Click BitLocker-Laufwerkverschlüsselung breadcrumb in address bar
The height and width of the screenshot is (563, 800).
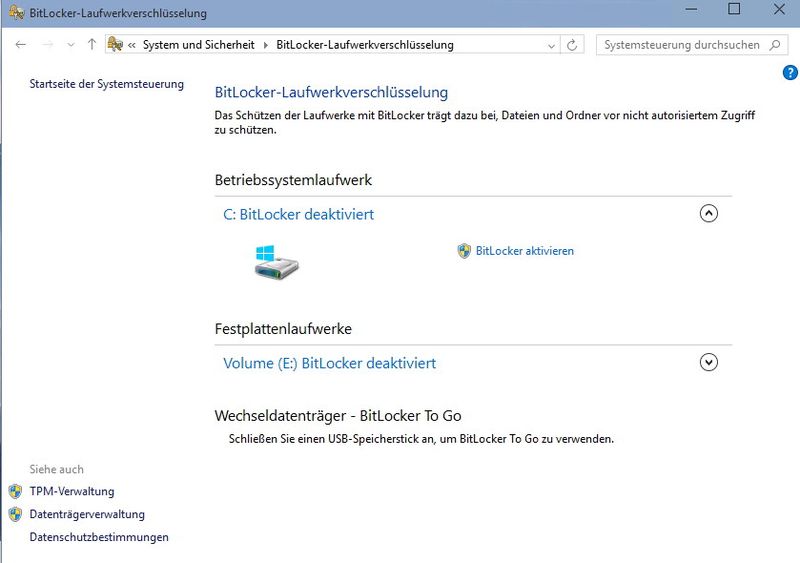[x=365, y=45]
